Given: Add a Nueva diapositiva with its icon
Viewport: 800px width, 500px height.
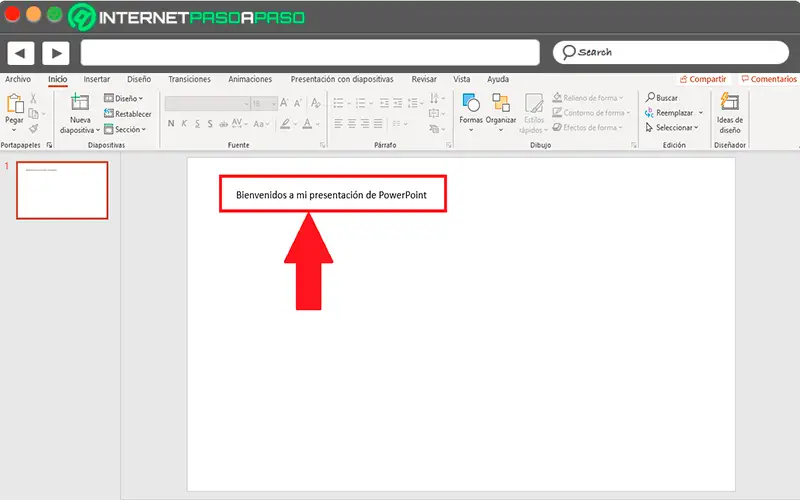Looking at the screenshot, I should click(80, 103).
